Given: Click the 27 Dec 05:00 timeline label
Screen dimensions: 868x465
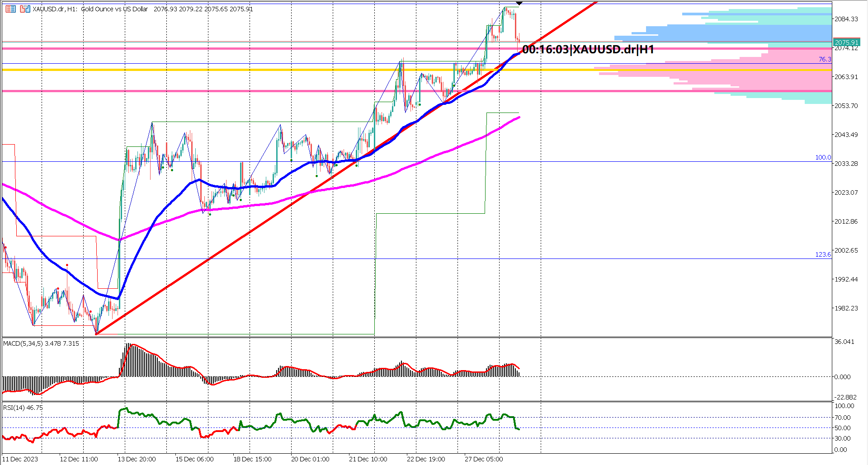Looking at the screenshot, I should click(x=484, y=459).
